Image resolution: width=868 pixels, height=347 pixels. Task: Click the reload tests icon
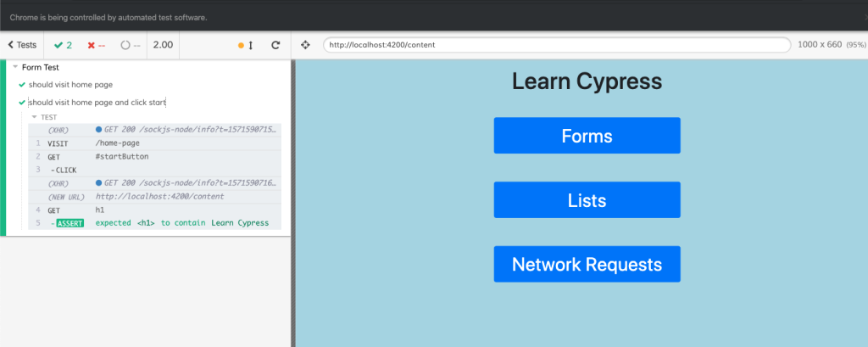pyautogui.click(x=275, y=45)
